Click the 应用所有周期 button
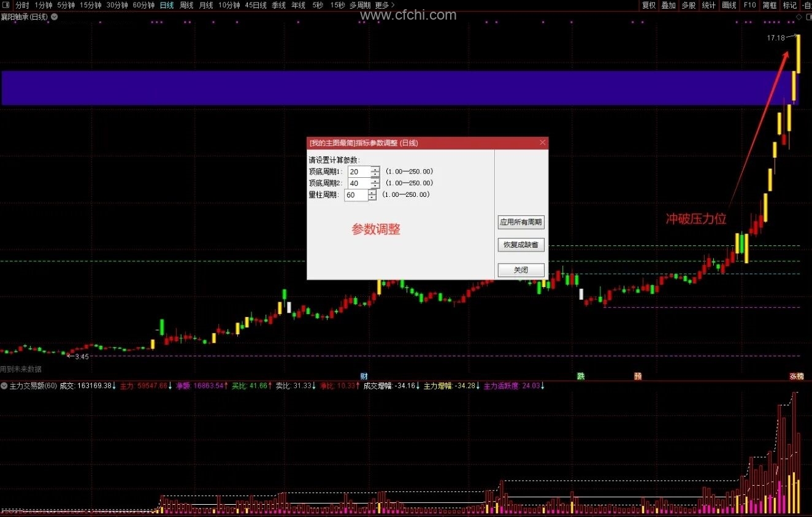812x517 pixels. pos(521,222)
